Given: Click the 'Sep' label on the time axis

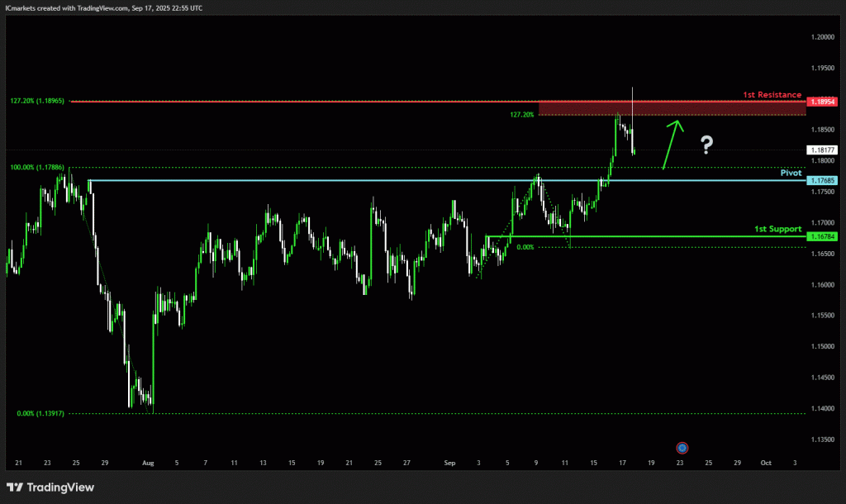Looking at the screenshot, I should pyautogui.click(x=449, y=463).
